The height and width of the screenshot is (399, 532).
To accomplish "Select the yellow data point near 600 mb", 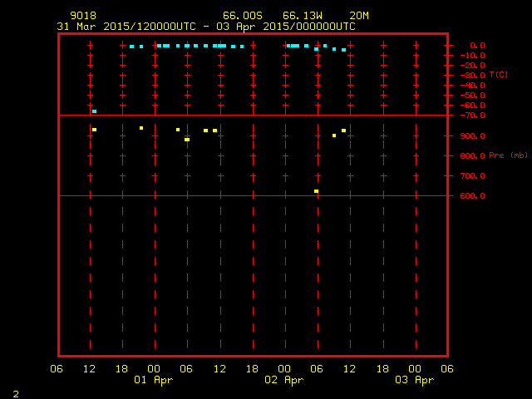I will pos(316,191).
